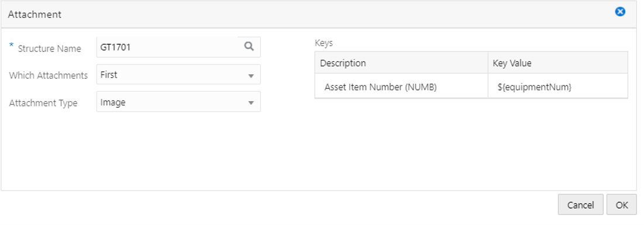Image resolution: width=644 pixels, height=225 pixels.
Task: Open the Which Attachments dropdown arrow
Action: 251,75
